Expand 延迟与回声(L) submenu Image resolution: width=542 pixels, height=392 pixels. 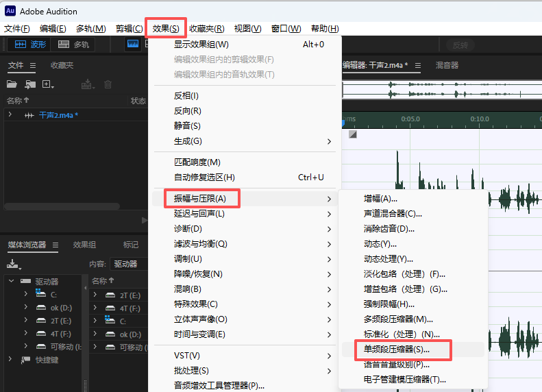245,214
